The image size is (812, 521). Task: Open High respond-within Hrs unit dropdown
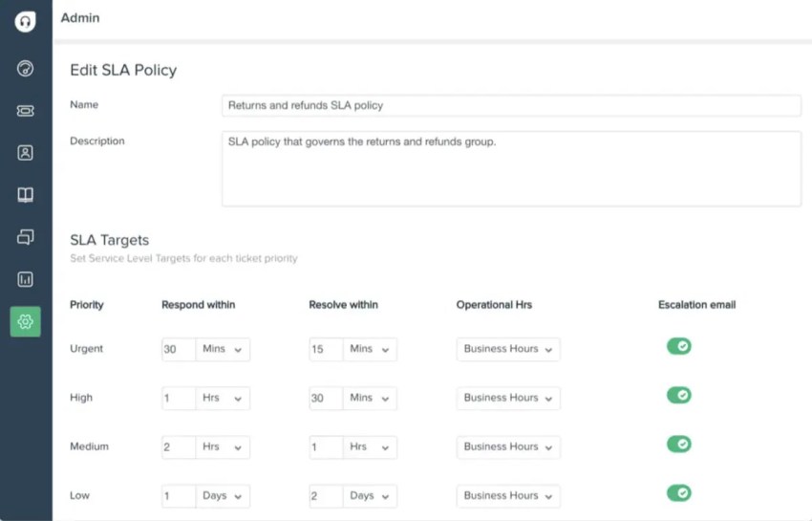click(x=223, y=398)
